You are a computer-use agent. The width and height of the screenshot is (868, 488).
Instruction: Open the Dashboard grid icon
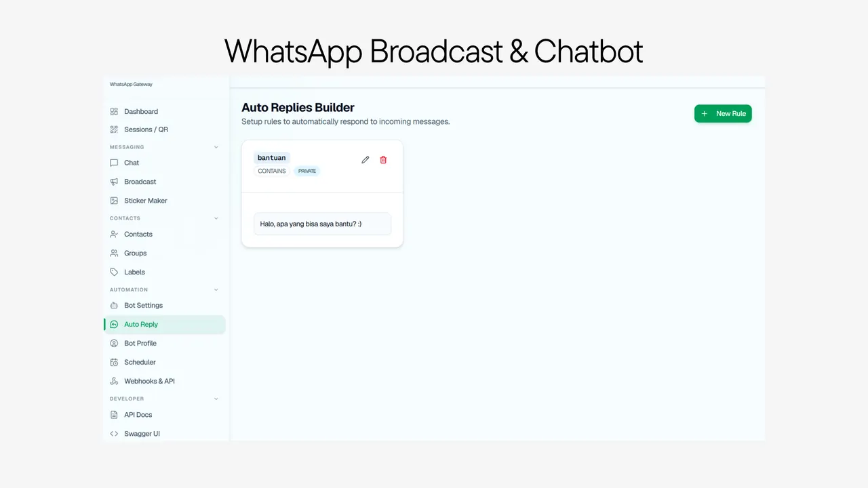[x=114, y=111]
